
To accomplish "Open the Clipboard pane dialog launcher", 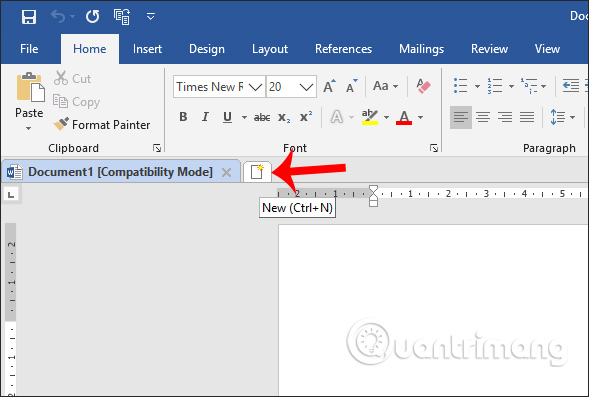I will pyautogui.click(x=157, y=148).
